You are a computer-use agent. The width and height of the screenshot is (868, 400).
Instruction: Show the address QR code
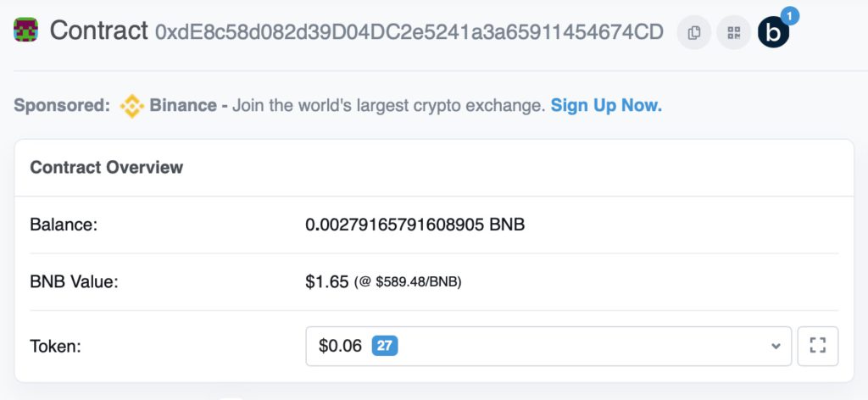pos(734,33)
